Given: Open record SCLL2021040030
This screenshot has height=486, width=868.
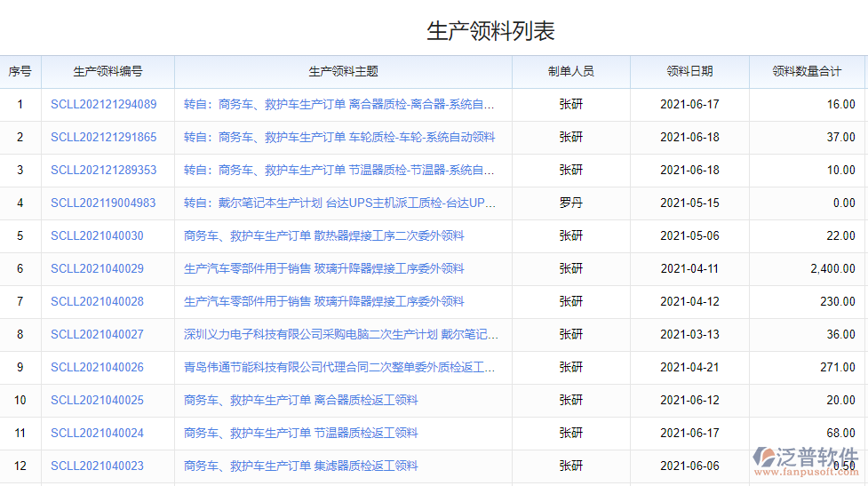Looking at the screenshot, I should [97, 235].
